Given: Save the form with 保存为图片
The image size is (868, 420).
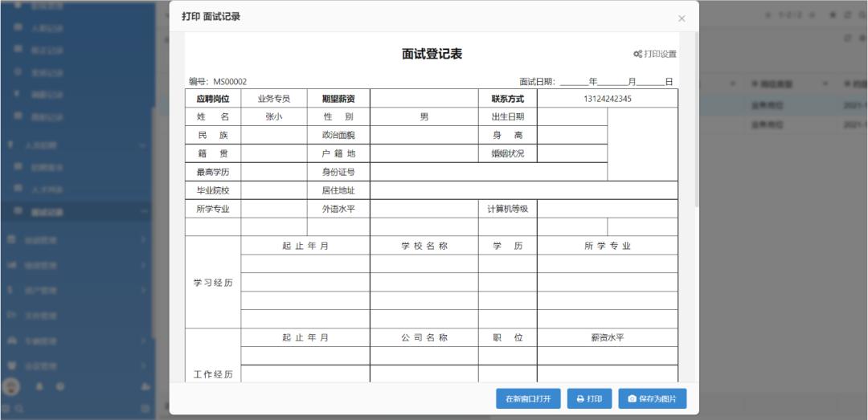Looking at the screenshot, I should 652,399.
